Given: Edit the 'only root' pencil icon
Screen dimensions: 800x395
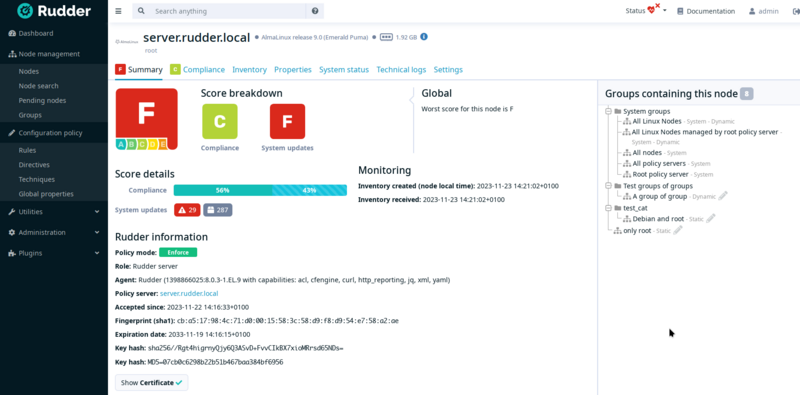Looking at the screenshot, I should [678, 230].
